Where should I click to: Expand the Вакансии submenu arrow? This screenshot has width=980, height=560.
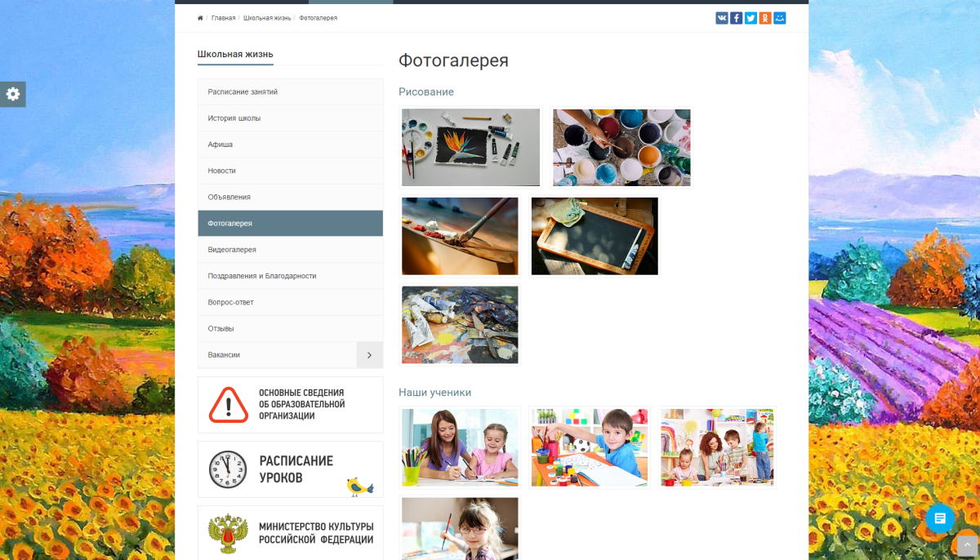pyautogui.click(x=369, y=354)
